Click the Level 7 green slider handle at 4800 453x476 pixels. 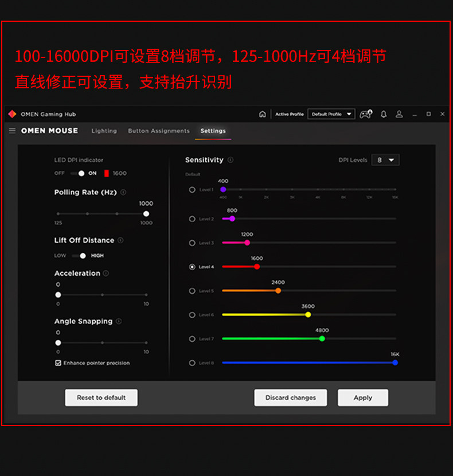click(322, 338)
